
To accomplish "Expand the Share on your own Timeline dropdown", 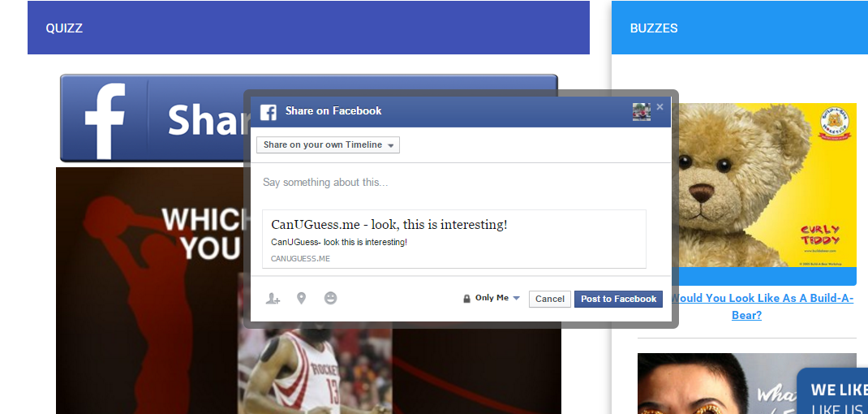I will (x=328, y=145).
